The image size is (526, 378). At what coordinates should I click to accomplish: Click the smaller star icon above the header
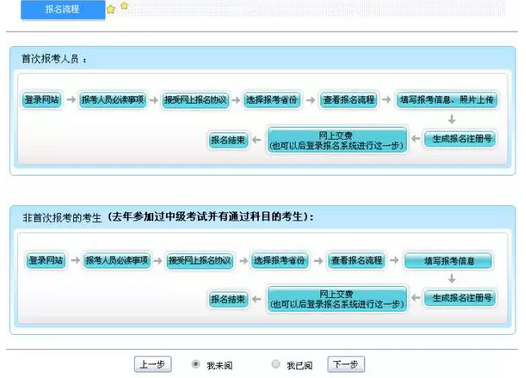pyautogui.click(x=124, y=5)
